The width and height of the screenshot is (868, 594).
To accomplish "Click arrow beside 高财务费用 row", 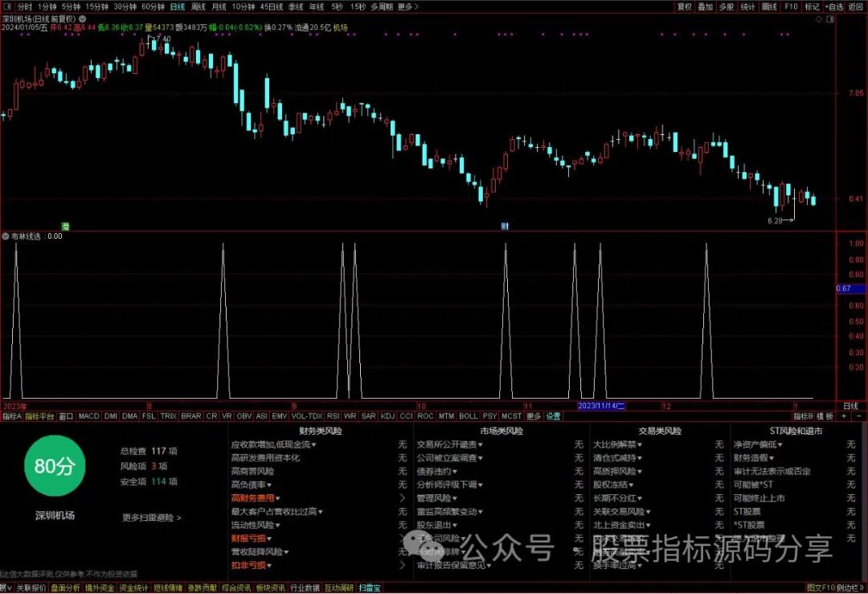I will (403, 498).
